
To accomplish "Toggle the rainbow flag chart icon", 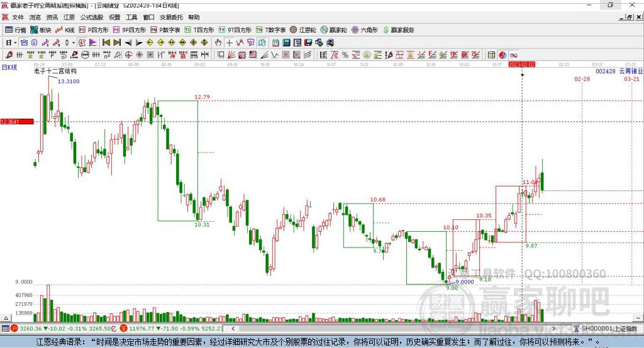I will [93, 43].
